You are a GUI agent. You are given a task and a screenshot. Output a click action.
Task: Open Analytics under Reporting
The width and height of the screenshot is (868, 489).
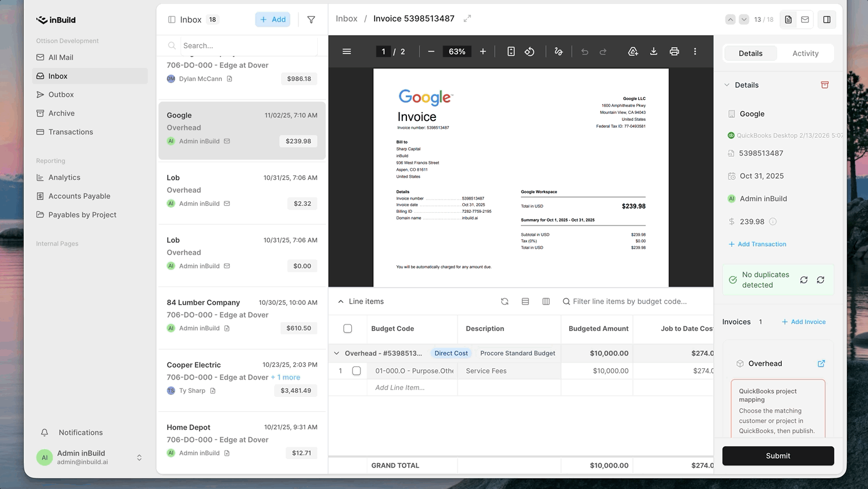pos(90,177)
